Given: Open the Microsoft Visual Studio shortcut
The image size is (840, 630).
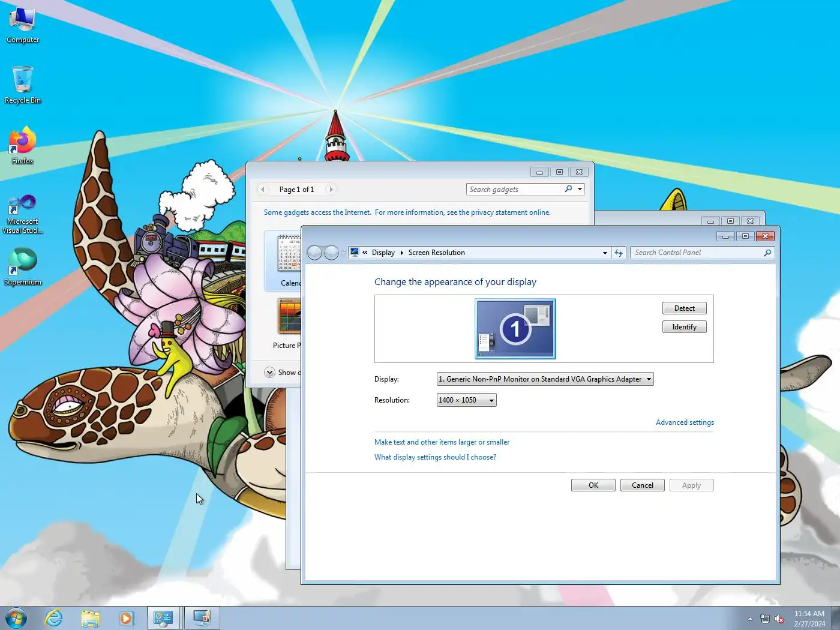Looking at the screenshot, I should pos(23,214).
